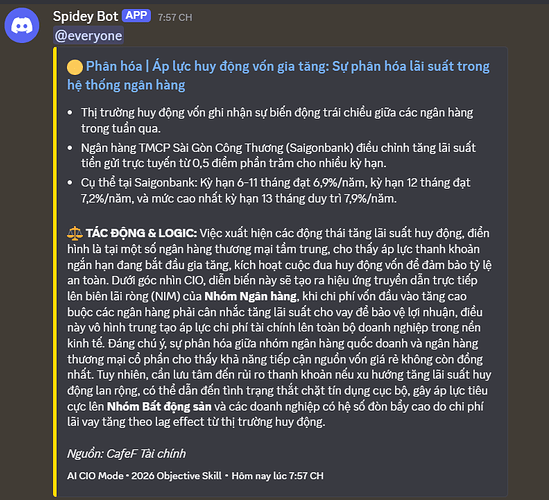
Task: Click the 'AI CIO Mode' footer text
Action: click(95, 476)
